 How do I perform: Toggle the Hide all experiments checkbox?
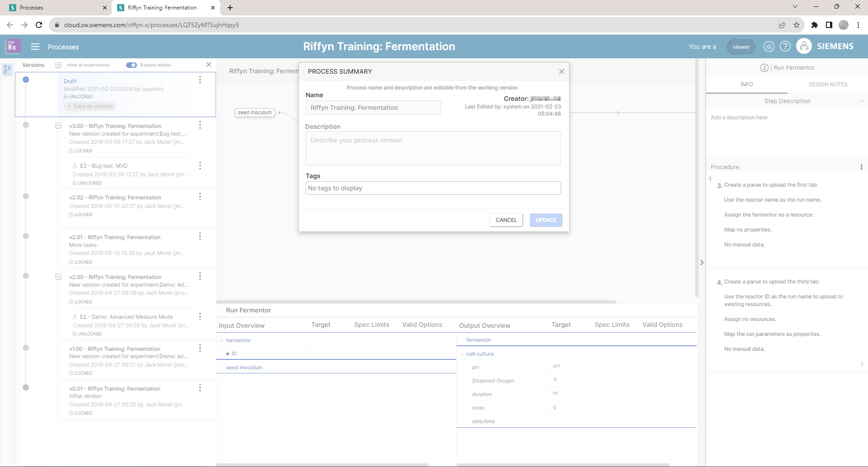point(58,65)
